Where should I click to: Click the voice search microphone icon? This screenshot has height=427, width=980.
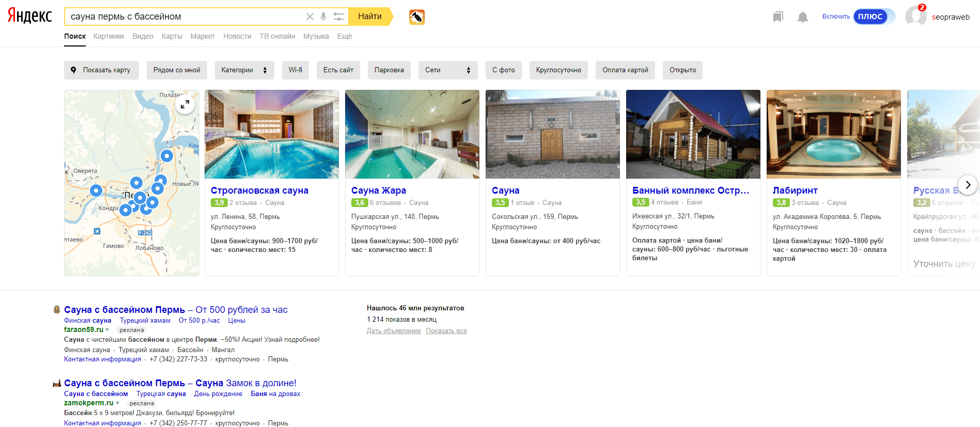(x=323, y=17)
